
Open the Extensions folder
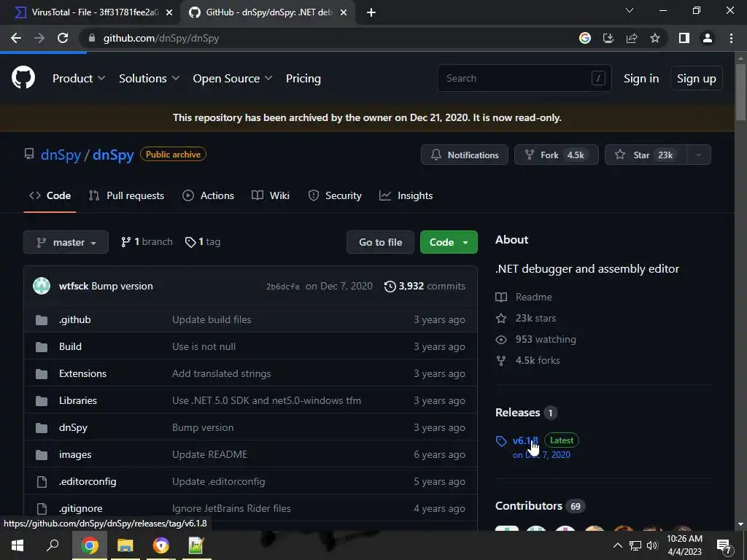pos(82,374)
